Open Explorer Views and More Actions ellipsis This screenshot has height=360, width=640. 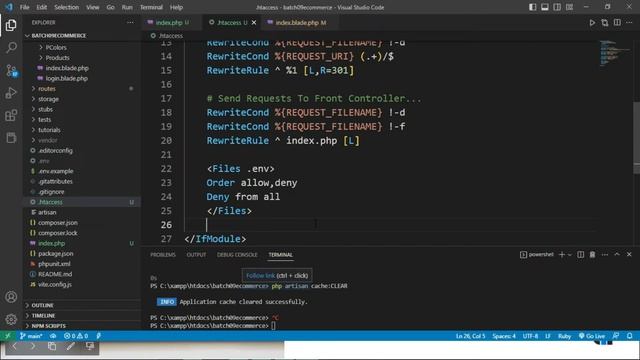[130, 22]
